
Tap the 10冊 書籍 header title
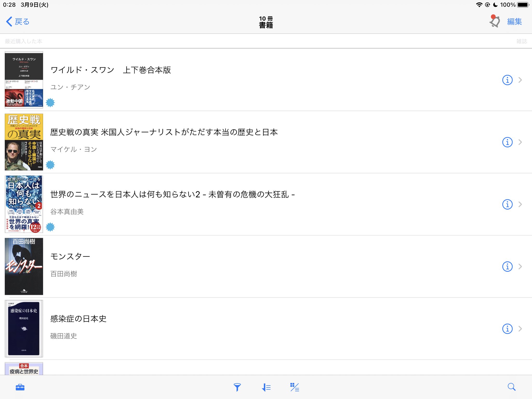(266, 22)
